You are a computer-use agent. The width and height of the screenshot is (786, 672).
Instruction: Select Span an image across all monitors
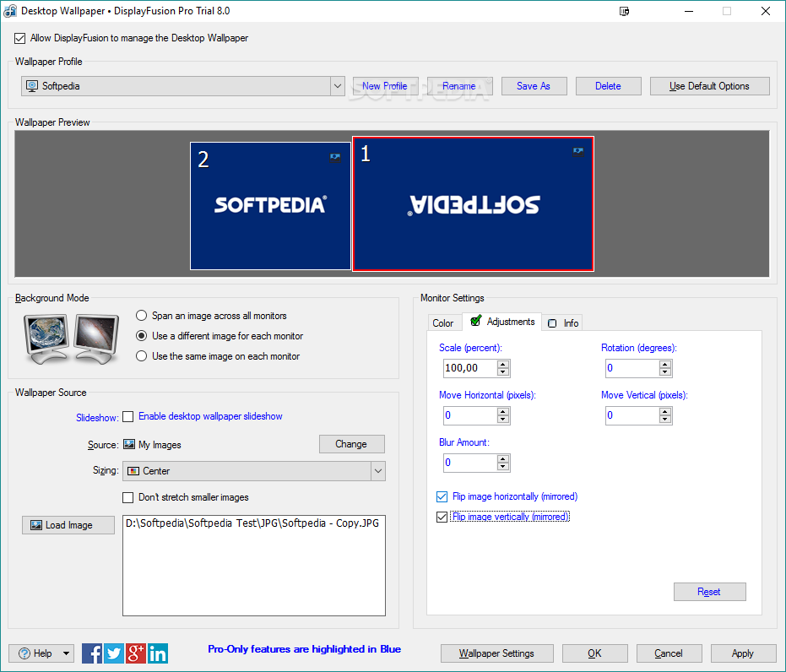(141, 316)
